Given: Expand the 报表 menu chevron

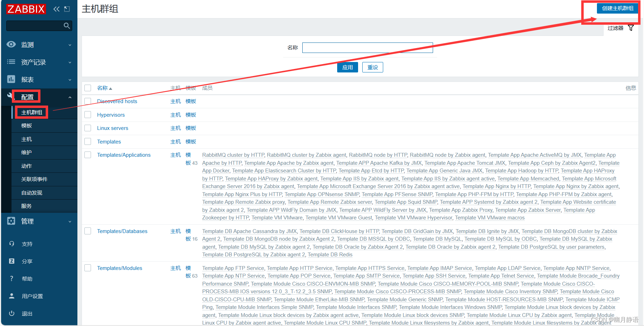Looking at the screenshot, I should click(70, 80).
